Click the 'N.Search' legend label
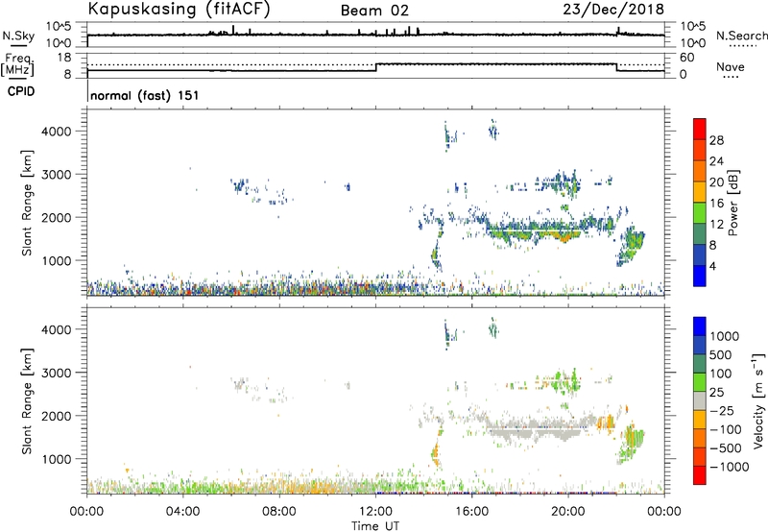This screenshot has height=532, width=768. pos(741,36)
